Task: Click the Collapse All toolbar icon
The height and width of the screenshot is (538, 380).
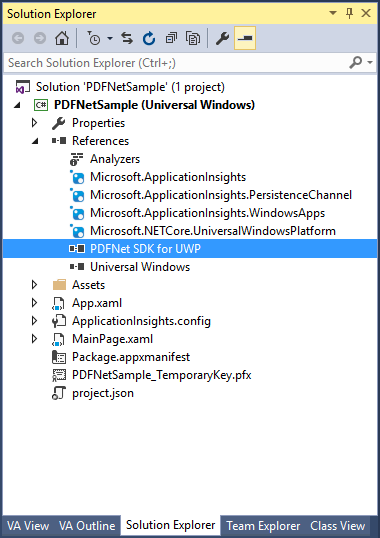Action: pos(171,38)
